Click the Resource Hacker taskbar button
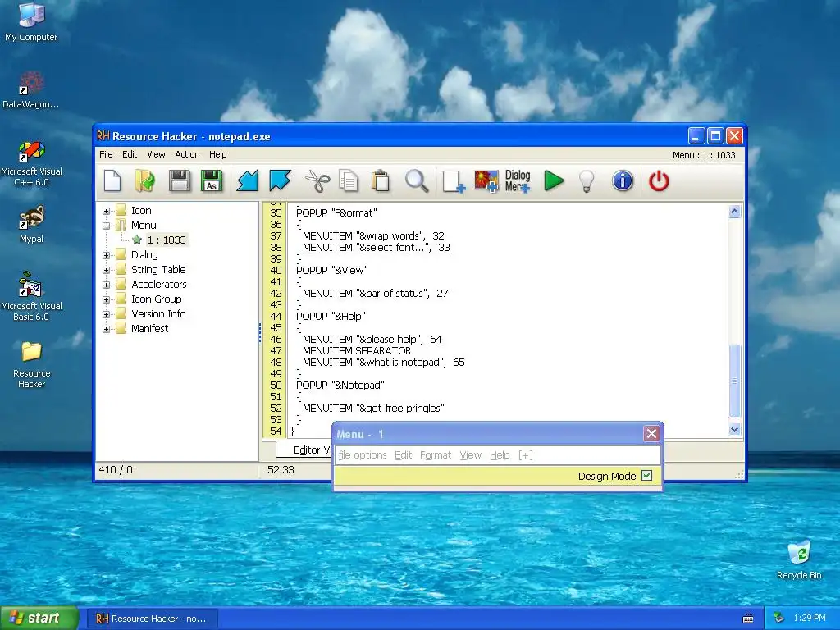The image size is (840, 630). [152, 619]
